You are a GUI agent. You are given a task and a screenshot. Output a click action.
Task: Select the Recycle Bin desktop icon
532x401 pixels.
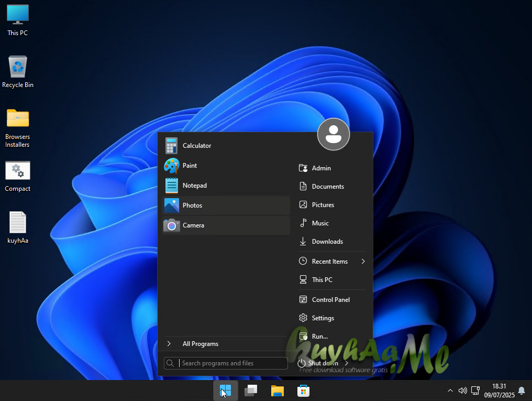click(18, 72)
